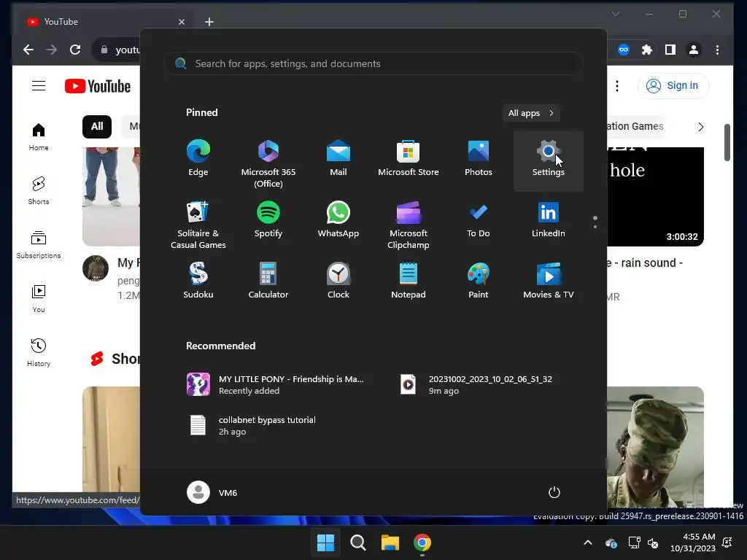The width and height of the screenshot is (747, 560).
Task: Launch Microsoft Clipchamp
Action: tap(409, 224)
